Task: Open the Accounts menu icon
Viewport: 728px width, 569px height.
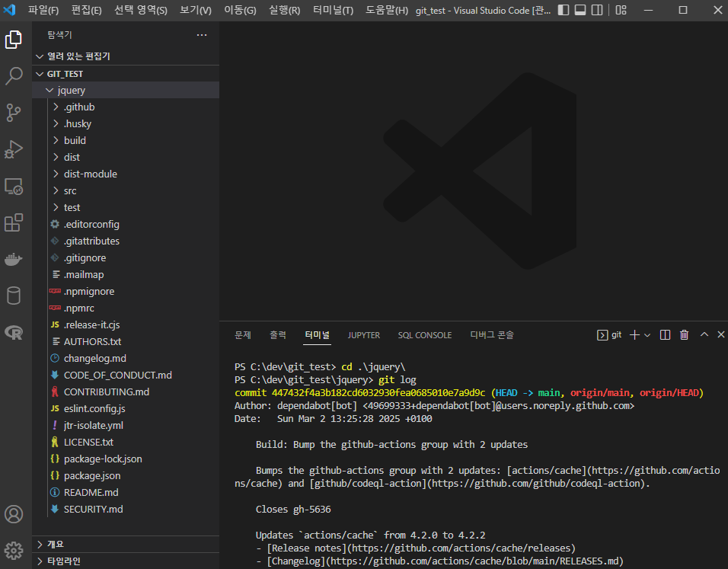Action: point(14,514)
